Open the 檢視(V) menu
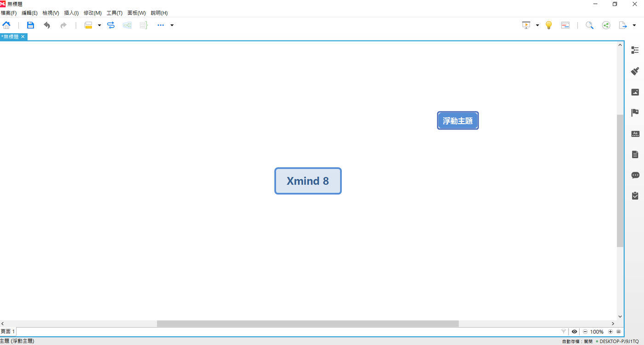The image size is (644, 345). point(51,13)
